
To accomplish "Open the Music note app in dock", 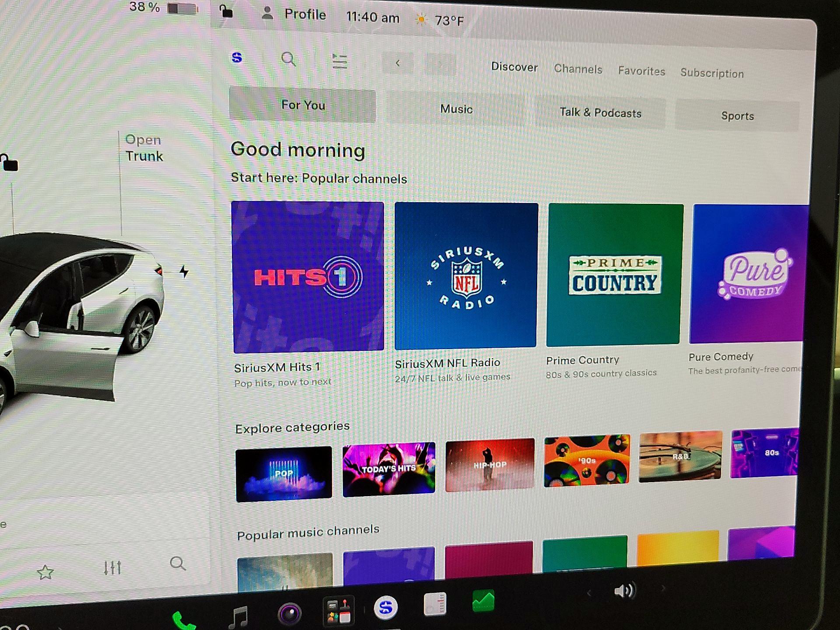I will [x=239, y=617].
